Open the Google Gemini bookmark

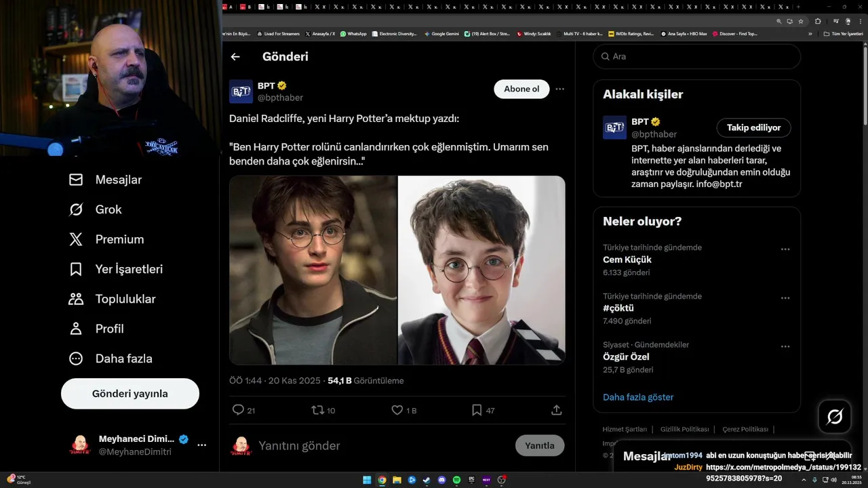[x=441, y=34]
